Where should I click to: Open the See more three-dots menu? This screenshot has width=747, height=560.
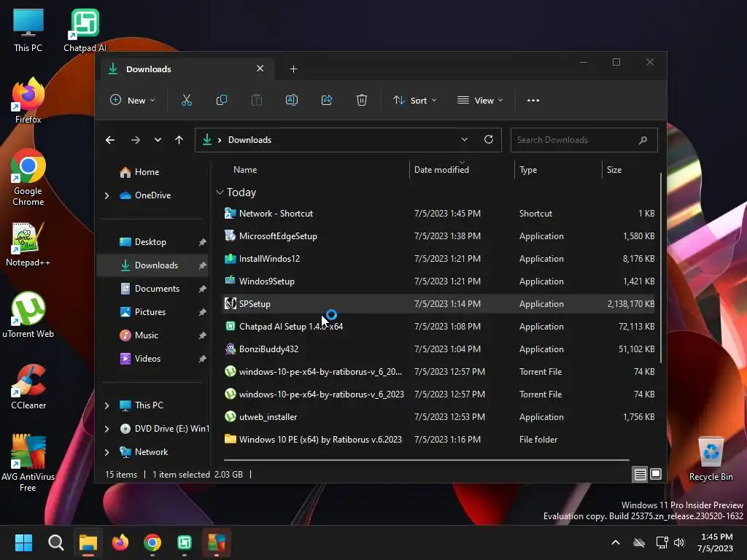point(533,101)
